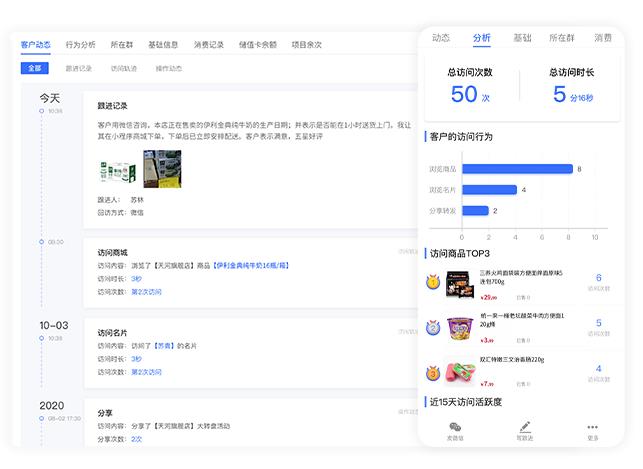Click the gold number 1 medal icon
643x469 pixels.
pyautogui.click(x=433, y=282)
